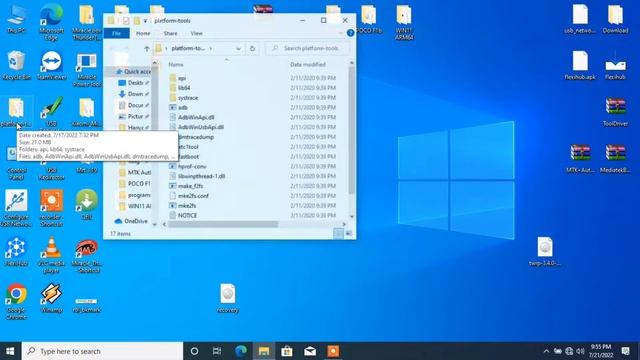Select the MTK+Aut... archive on the desktop

pos(580,158)
